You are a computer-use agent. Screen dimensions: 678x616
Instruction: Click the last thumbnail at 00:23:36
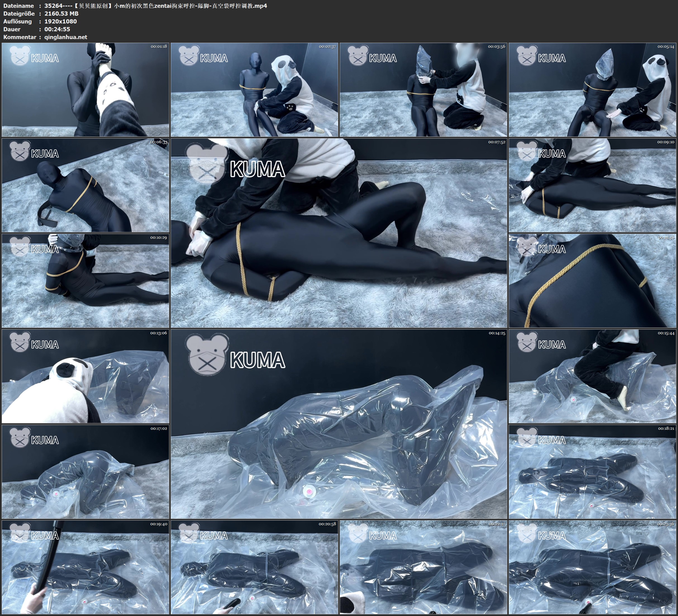(592, 567)
